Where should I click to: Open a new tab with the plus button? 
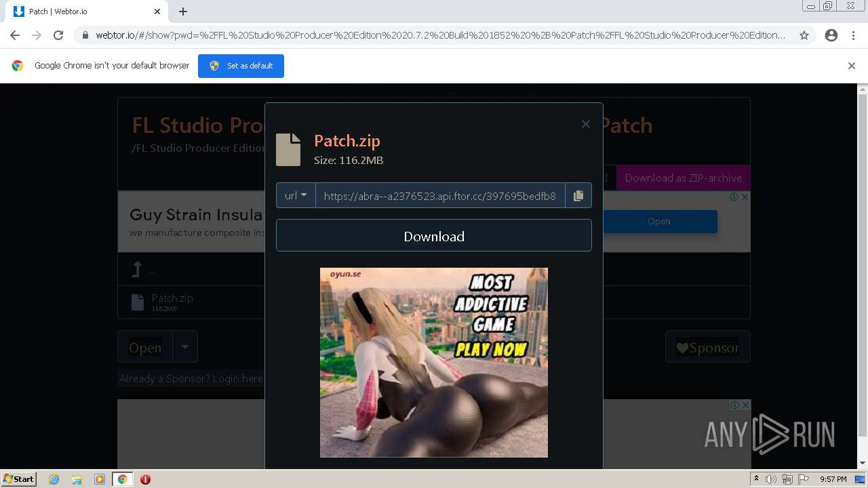pos(183,12)
